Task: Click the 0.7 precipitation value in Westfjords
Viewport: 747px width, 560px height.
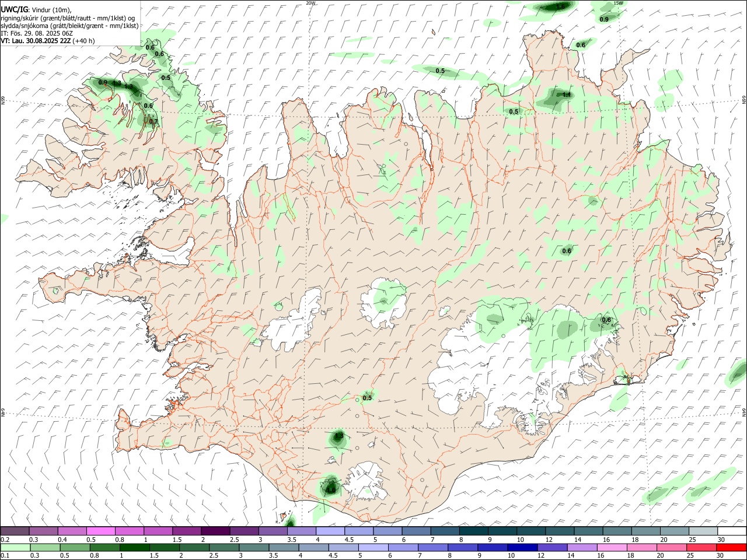Action: tap(153, 122)
